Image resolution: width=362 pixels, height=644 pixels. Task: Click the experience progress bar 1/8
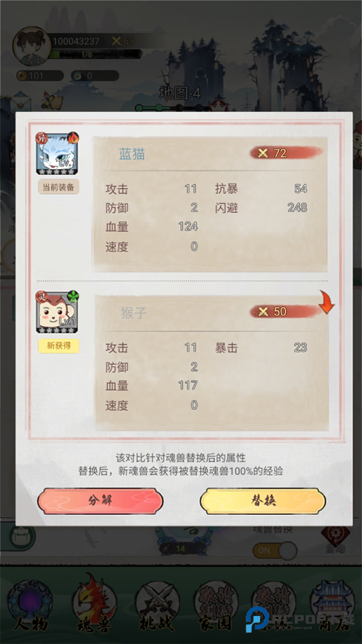coord(96,54)
